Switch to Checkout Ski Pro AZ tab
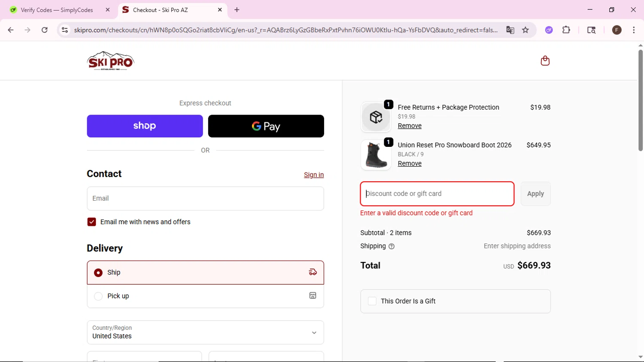 tap(172, 9)
